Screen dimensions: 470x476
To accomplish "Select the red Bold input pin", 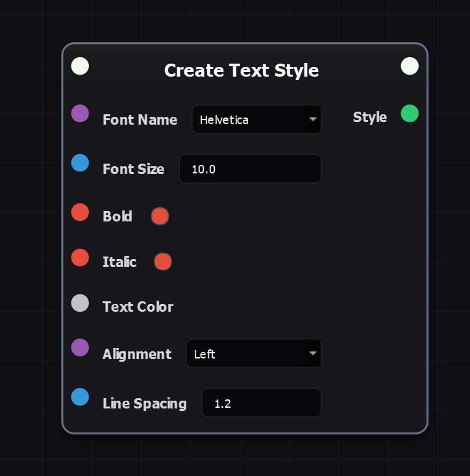I will (x=80, y=212).
